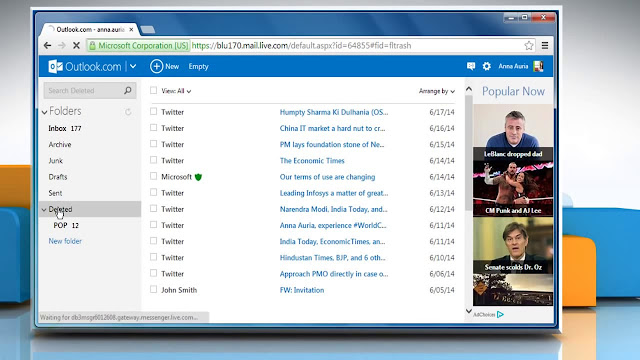Open the 'FW: Invitation' email link

click(x=302, y=290)
